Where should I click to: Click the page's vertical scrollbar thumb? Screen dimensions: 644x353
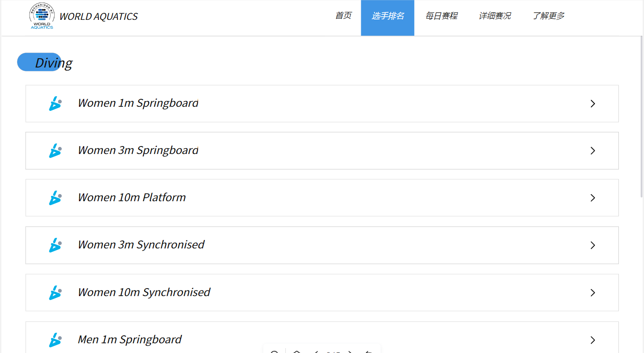(642, 117)
